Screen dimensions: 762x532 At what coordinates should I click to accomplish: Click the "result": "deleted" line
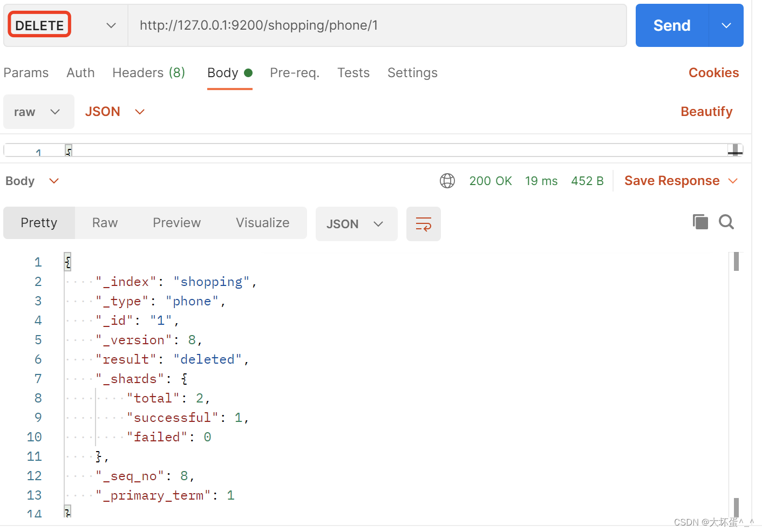coord(173,359)
